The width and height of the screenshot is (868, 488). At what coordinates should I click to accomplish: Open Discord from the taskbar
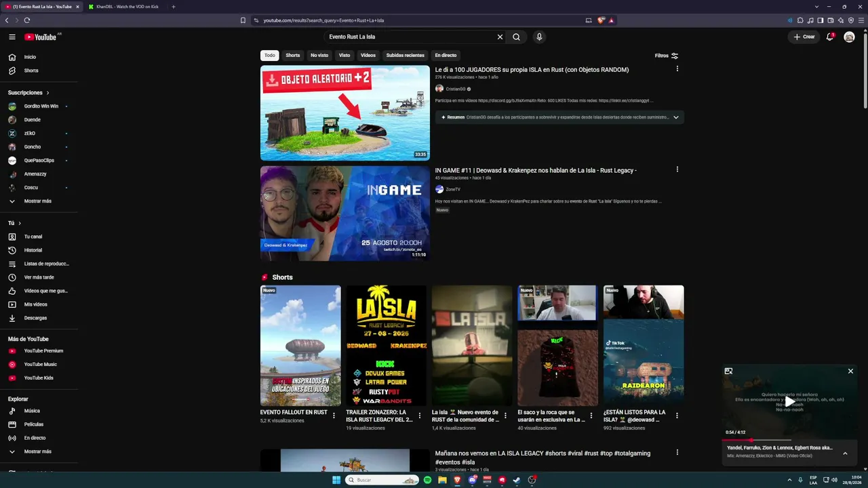click(472, 480)
